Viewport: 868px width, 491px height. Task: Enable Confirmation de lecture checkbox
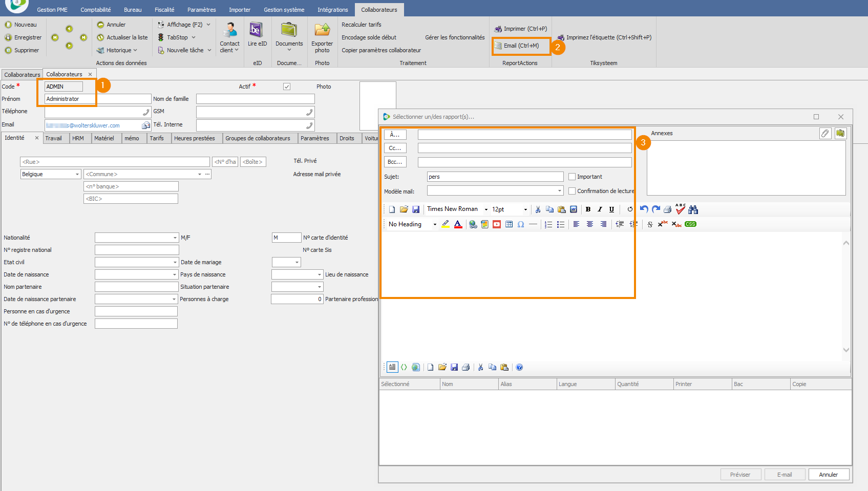(572, 191)
